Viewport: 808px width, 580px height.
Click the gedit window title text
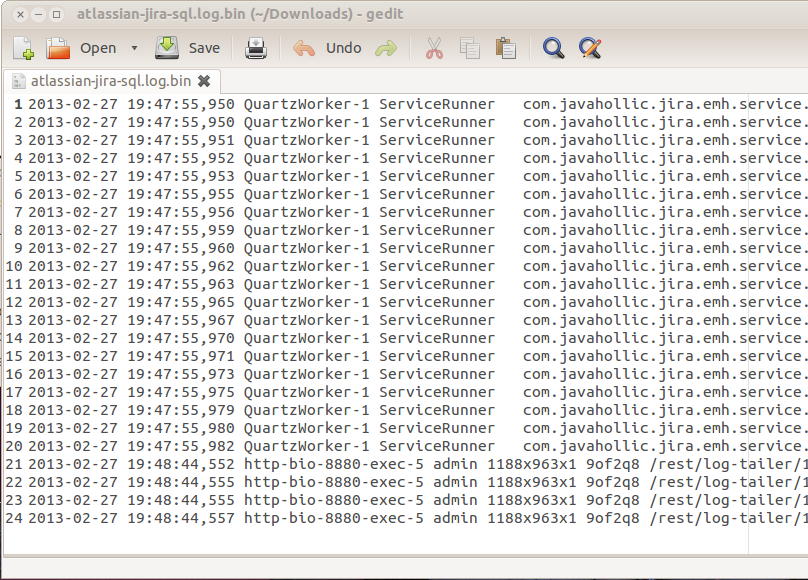(240, 14)
